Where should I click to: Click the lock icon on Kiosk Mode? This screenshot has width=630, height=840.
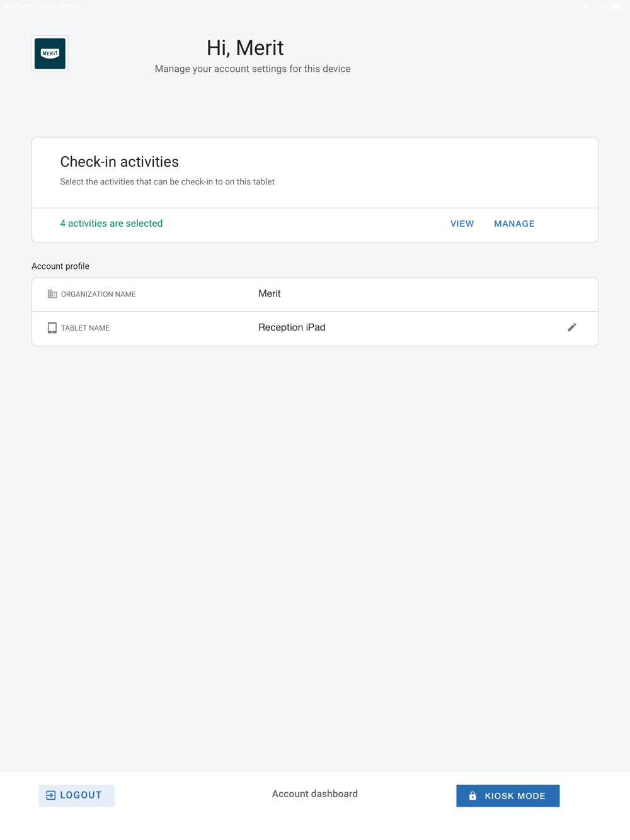pos(472,796)
